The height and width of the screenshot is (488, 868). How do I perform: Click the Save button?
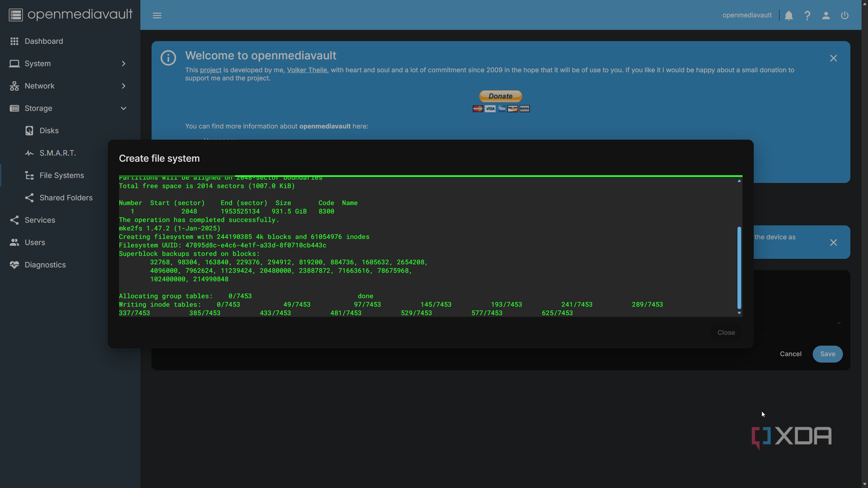[x=827, y=354]
